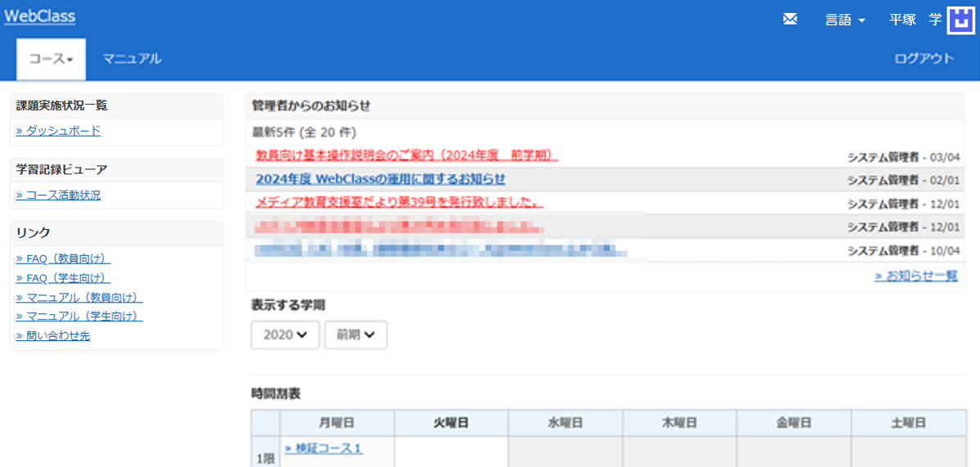Image resolution: width=980 pixels, height=467 pixels.
Task: Click the user avatar icon
Action: (x=960, y=20)
